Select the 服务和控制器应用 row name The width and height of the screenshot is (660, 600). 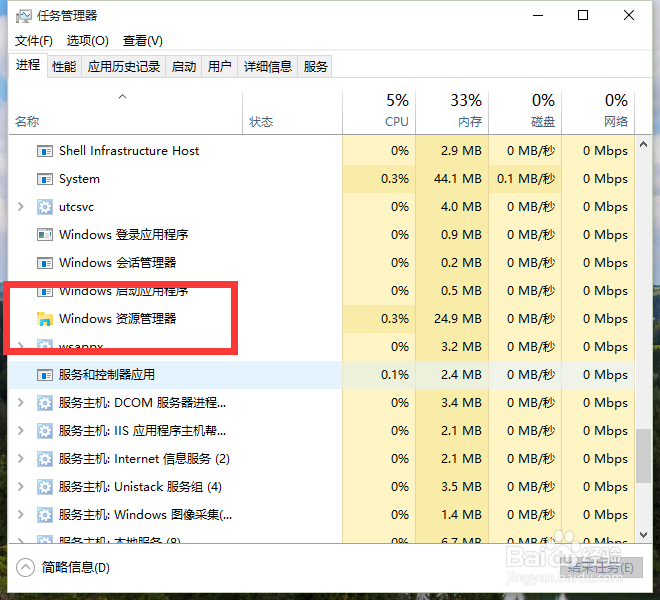[x=106, y=375]
